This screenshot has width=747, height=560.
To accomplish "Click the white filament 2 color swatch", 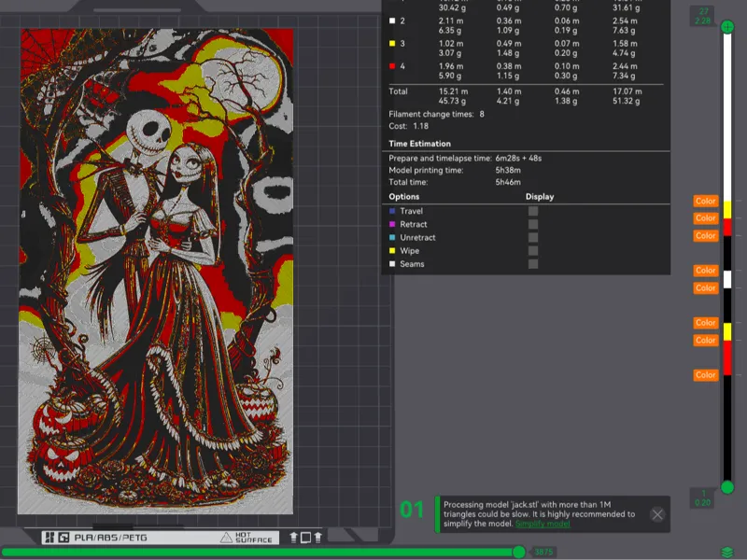I will [392, 21].
